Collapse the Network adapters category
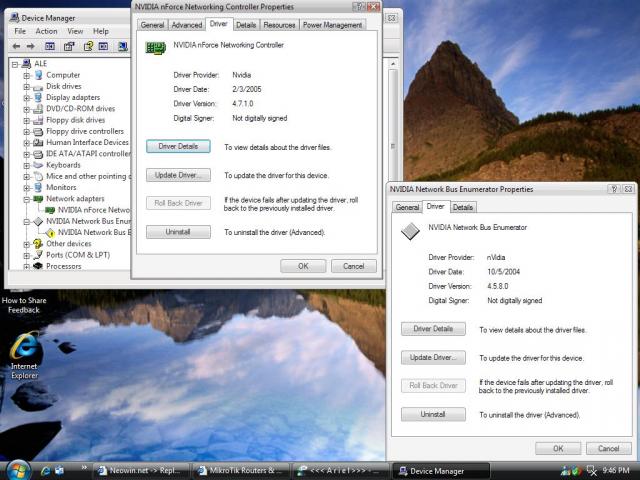 coord(27,199)
